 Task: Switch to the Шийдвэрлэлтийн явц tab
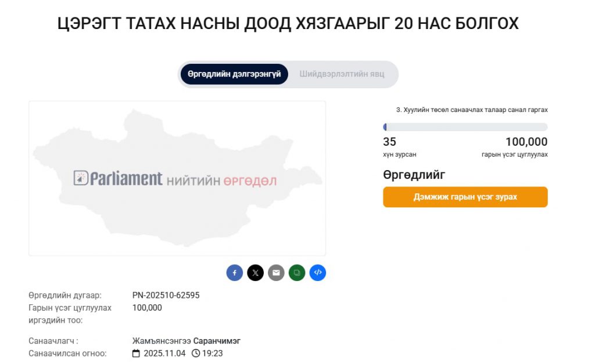coord(342,74)
